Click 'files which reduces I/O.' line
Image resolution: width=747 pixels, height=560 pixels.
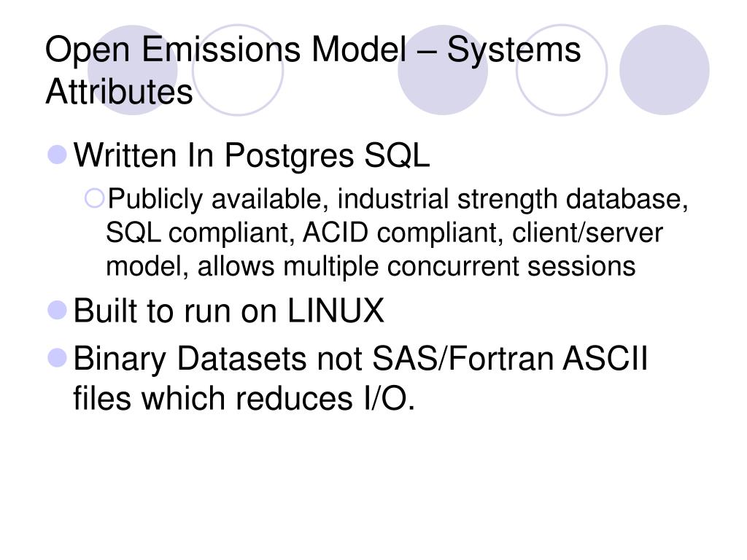tap(244, 398)
